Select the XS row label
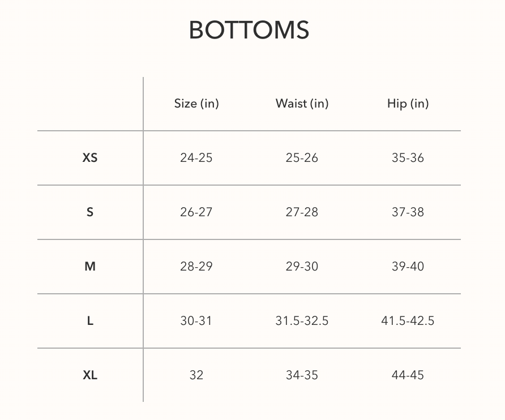505x420 pixels. pos(90,158)
